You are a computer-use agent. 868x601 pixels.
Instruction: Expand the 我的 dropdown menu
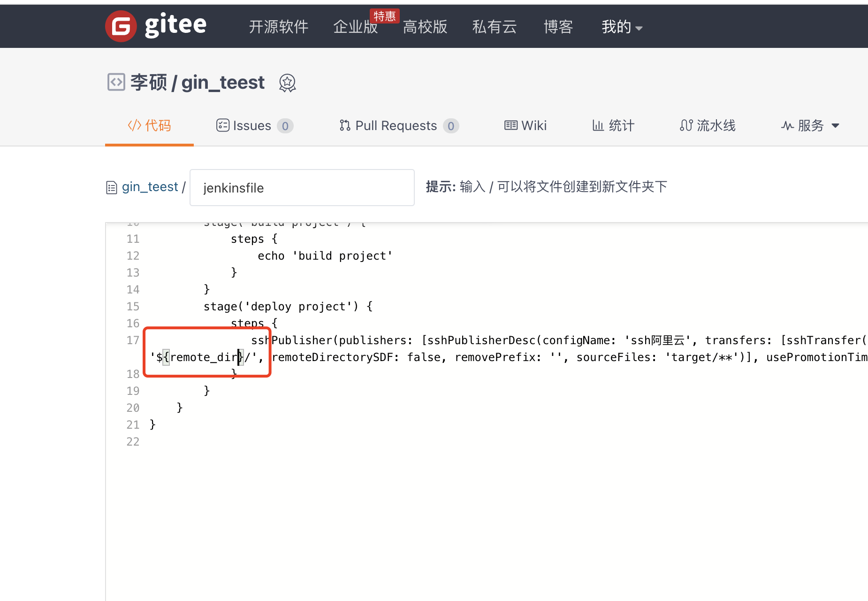(622, 27)
